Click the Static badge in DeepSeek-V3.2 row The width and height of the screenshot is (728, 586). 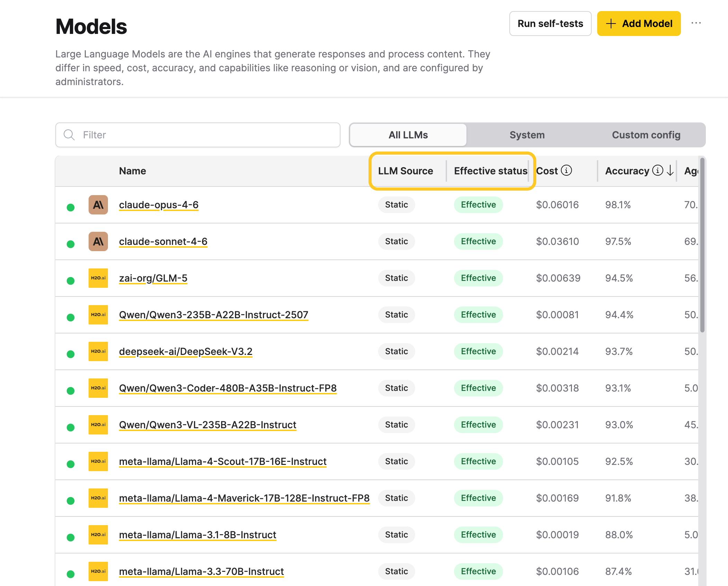pyautogui.click(x=397, y=351)
